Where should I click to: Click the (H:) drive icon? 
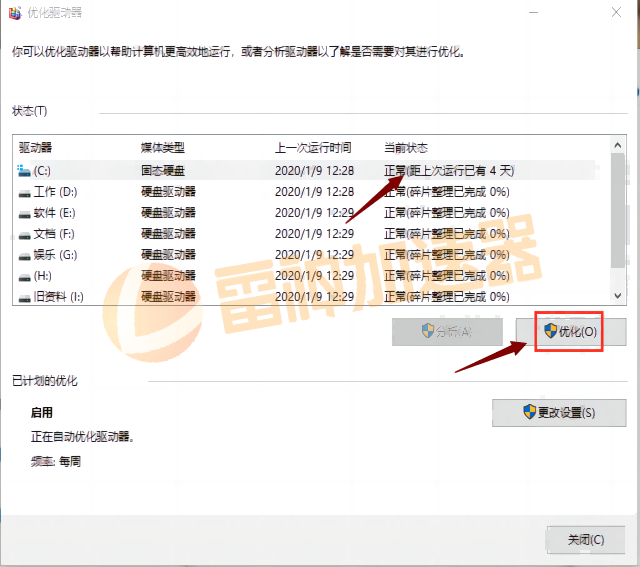(25, 276)
